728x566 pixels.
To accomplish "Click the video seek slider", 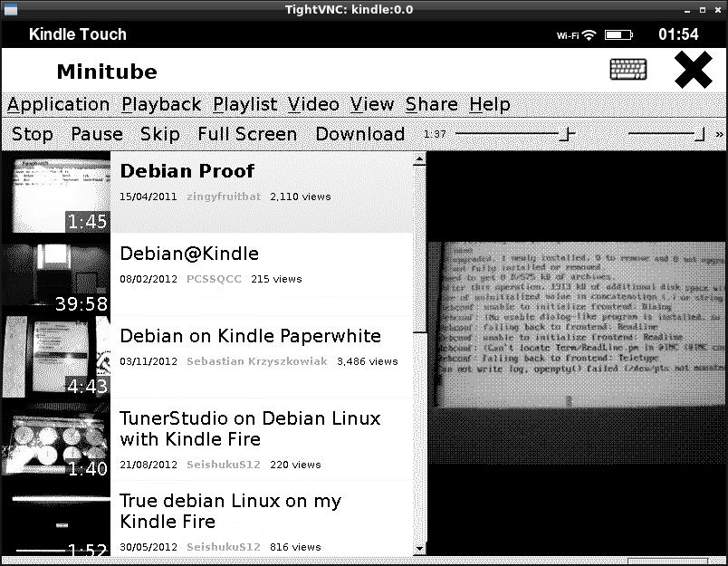I will tap(515, 135).
